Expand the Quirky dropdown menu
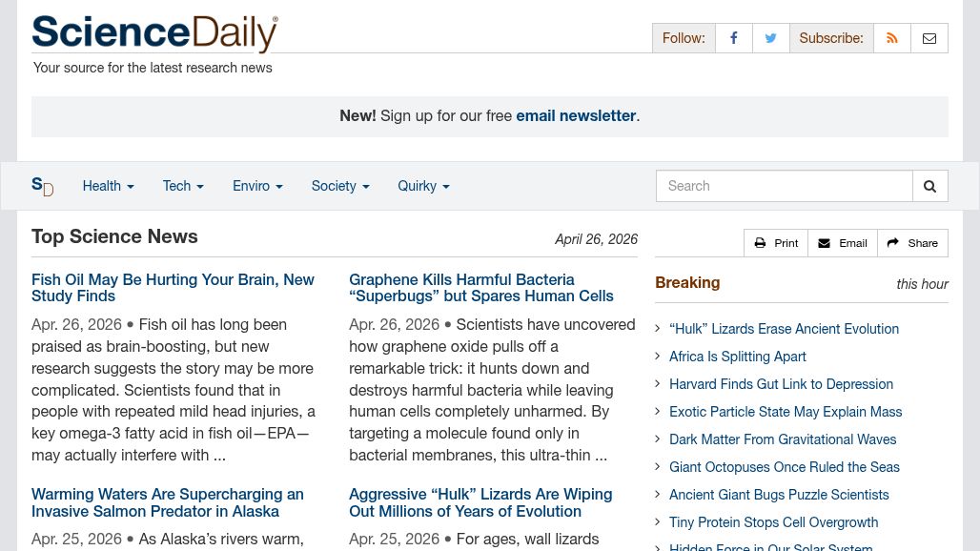Screen dimensions: 980x551 pyautogui.click(x=423, y=186)
